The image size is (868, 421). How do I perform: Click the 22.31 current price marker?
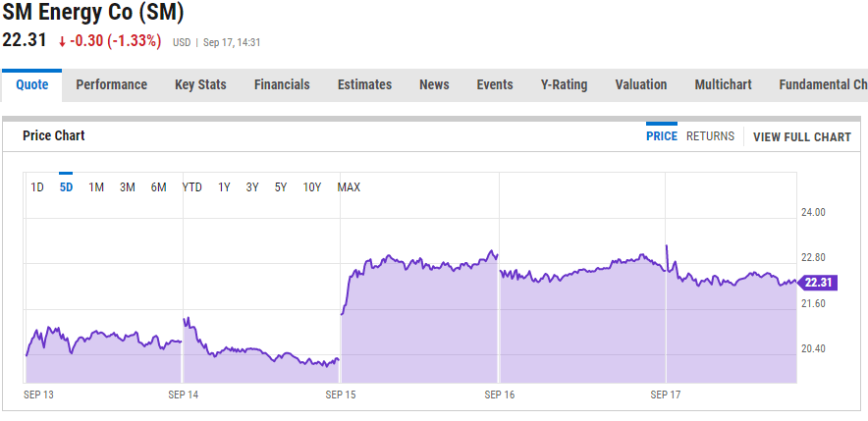click(x=818, y=283)
